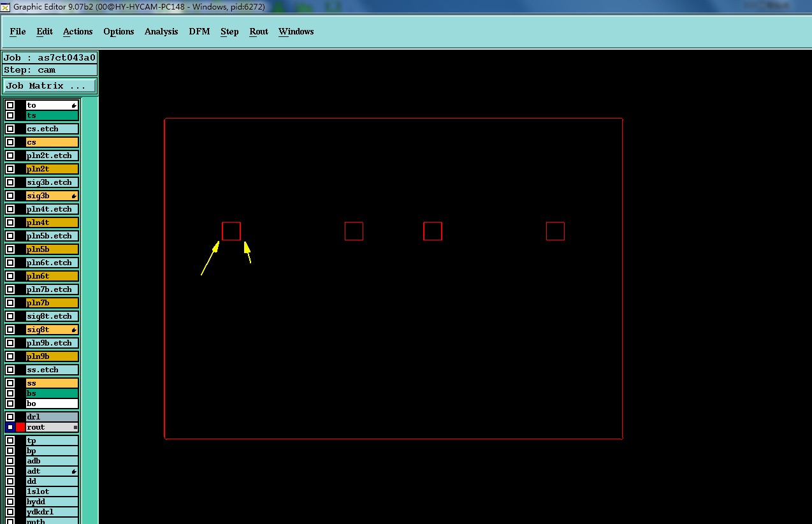Click the rightmost small red square on canvas
Viewport: 812px width, 524px height.
(555, 231)
